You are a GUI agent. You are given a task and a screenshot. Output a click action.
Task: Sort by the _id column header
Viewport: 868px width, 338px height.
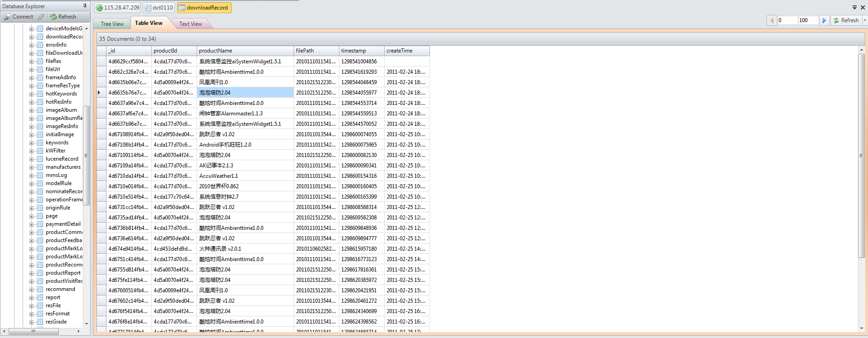[x=129, y=51]
